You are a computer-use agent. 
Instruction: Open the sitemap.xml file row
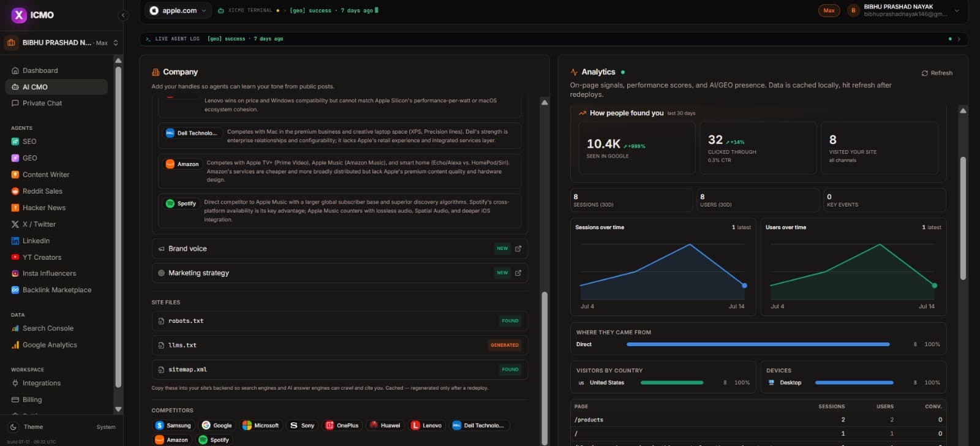tap(340, 369)
